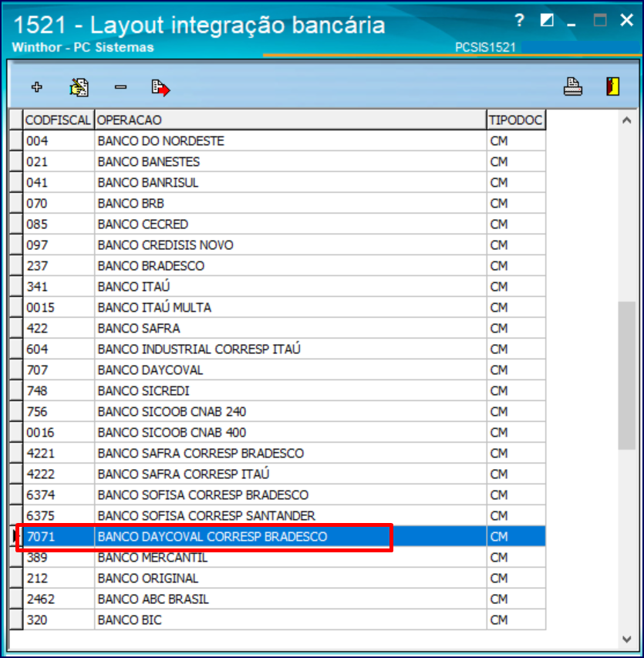Viewport: 644px width, 658px height.
Task: Select the BANCO BANRISUL row
Action: [278, 183]
